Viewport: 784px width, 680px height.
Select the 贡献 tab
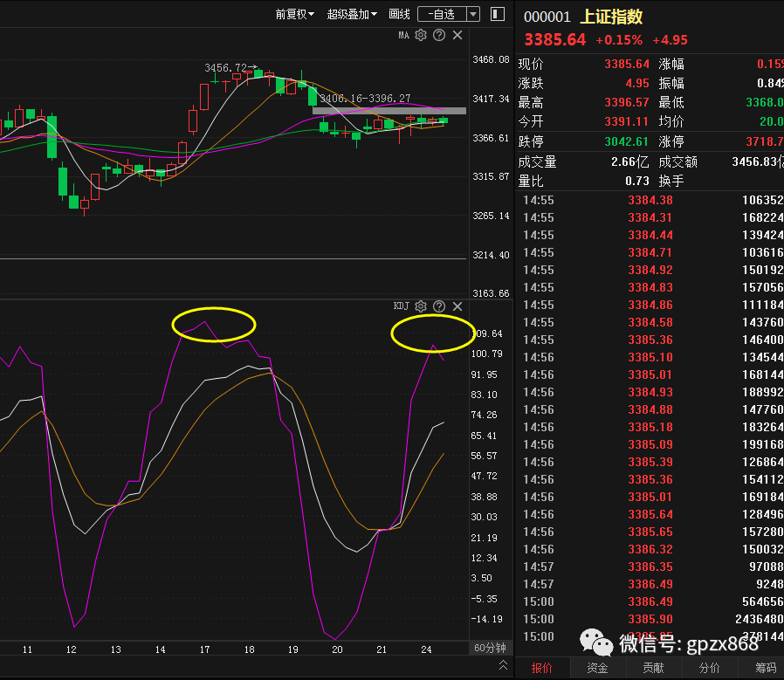click(x=653, y=668)
